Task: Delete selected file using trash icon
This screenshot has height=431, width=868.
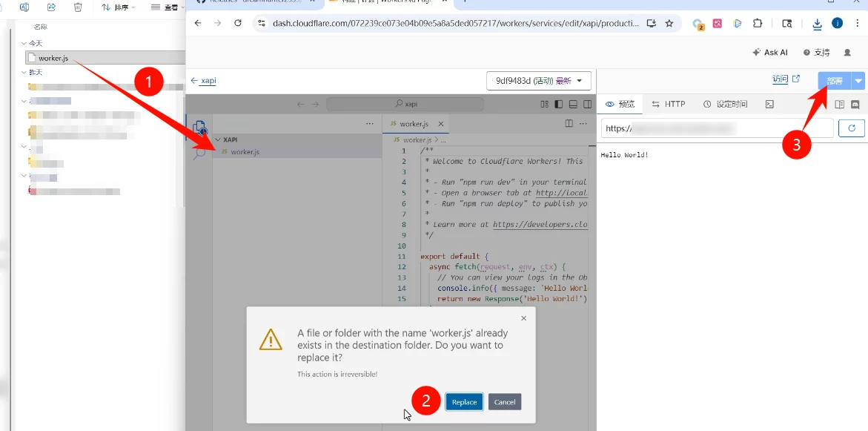Action: [x=78, y=7]
